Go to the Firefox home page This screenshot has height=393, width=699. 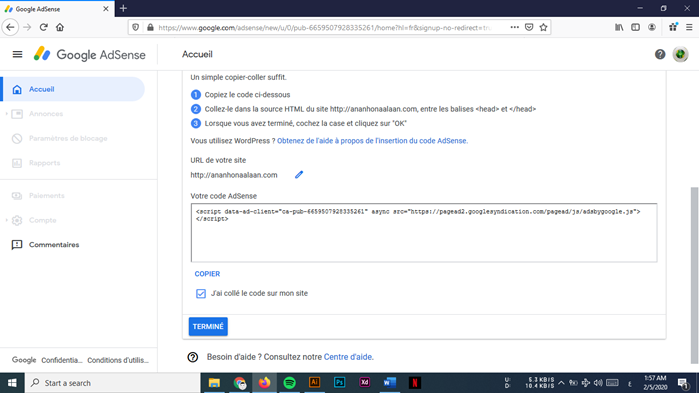tap(60, 27)
